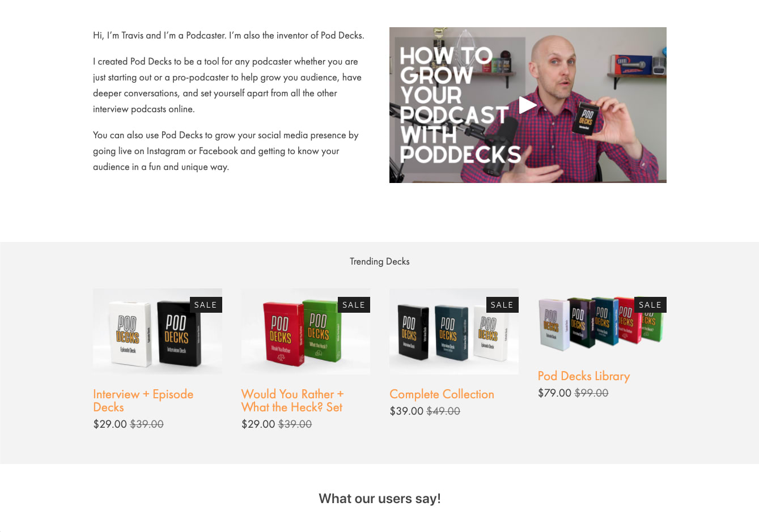Image resolution: width=759 pixels, height=532 pixels.
Task: Click the Pod Decks Library title link
Action: tap(584, 376)
